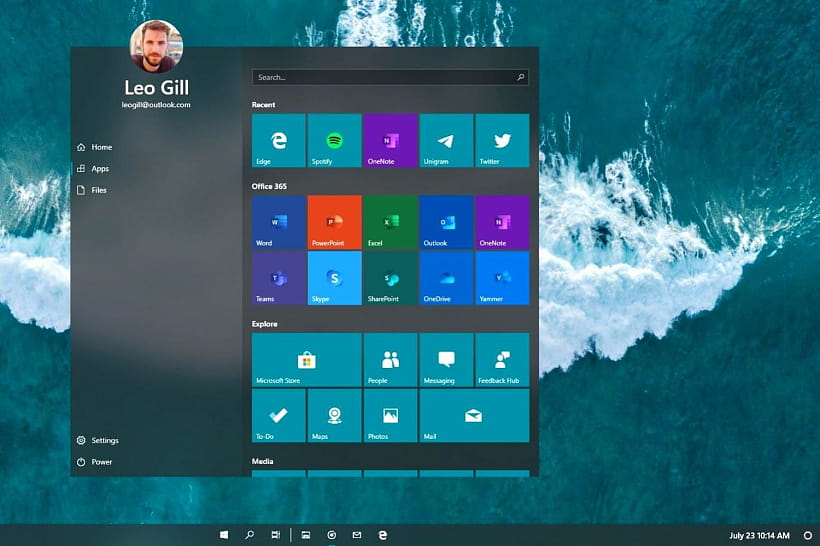
Task: Click Leo Gill's profile picture
Action: [156, 47]
